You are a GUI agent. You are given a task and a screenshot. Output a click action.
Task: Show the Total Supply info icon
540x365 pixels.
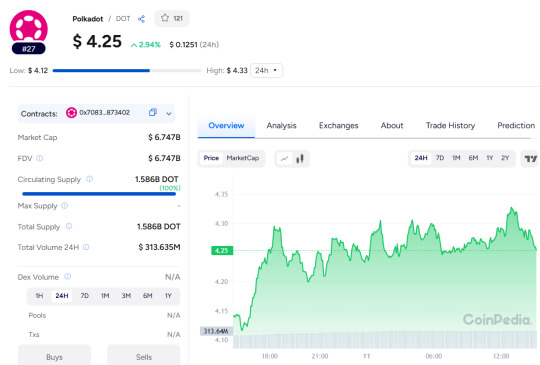click(x=69, y=226)
